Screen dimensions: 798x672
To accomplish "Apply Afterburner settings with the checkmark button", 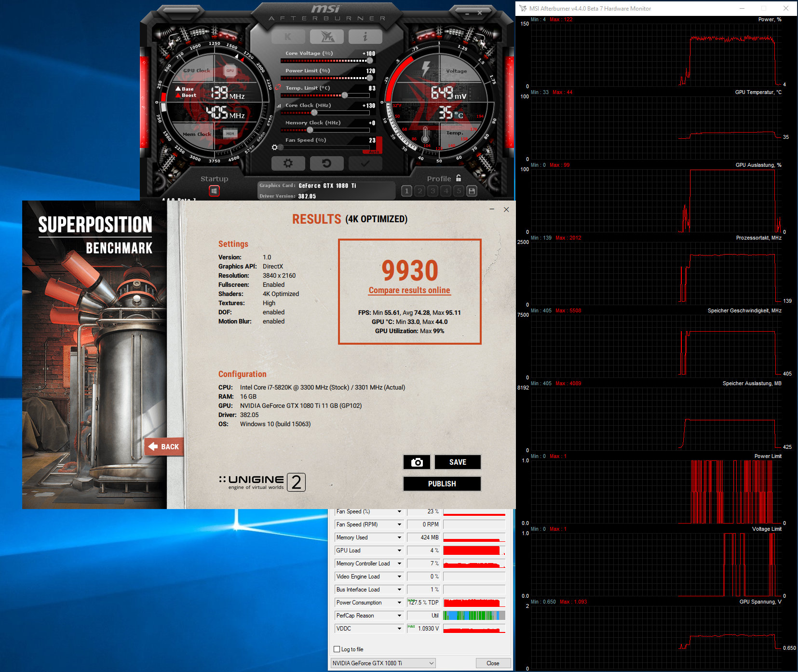I will tap(365, 163).
